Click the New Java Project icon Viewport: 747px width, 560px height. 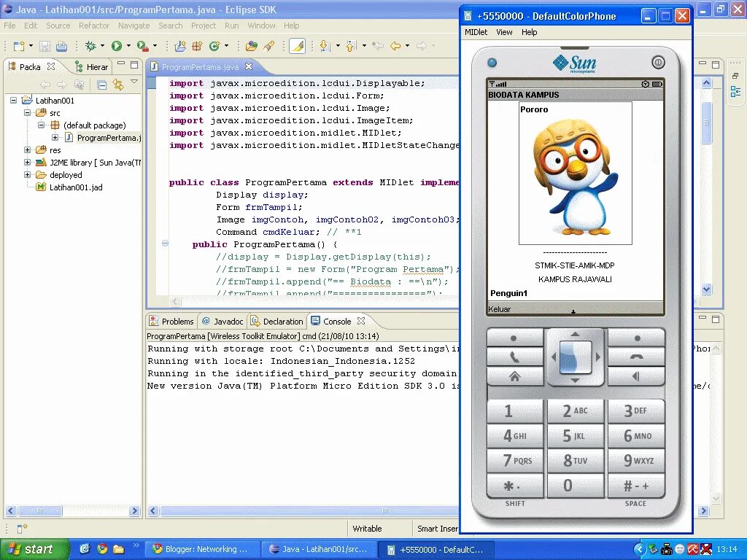click(x=181, y=46)
